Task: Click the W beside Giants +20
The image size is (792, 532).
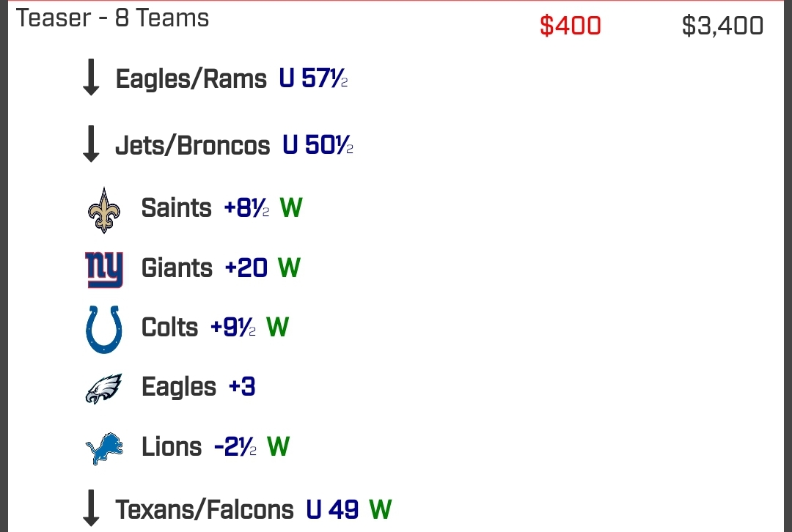Action: 289,267
